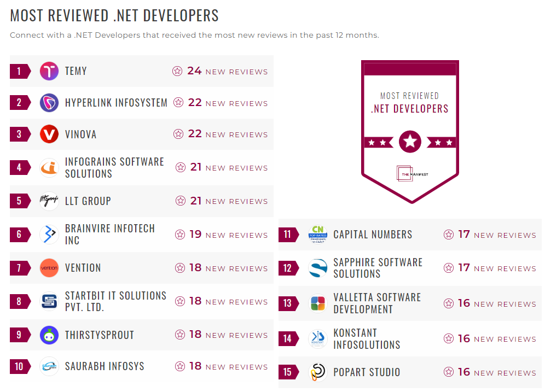545x392 pixels.
Task: Open the LLT Group company link
Action: tap(88, 201)
